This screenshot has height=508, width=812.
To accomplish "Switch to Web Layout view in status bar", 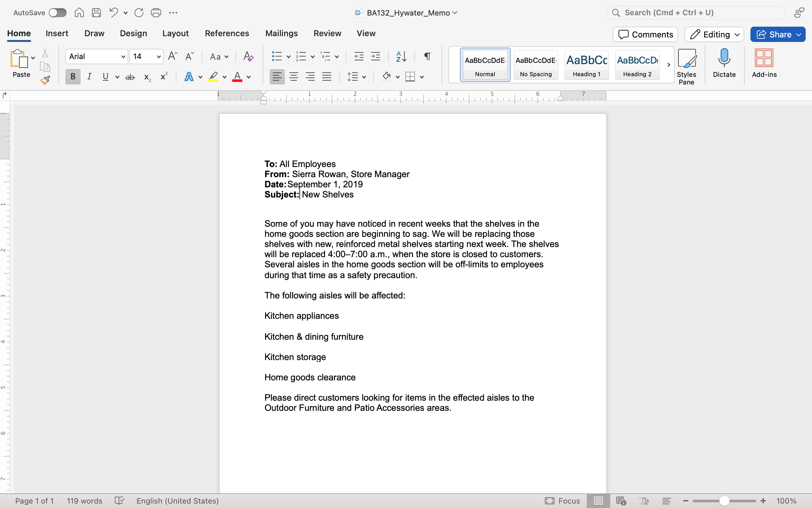I will click(621, 501).
